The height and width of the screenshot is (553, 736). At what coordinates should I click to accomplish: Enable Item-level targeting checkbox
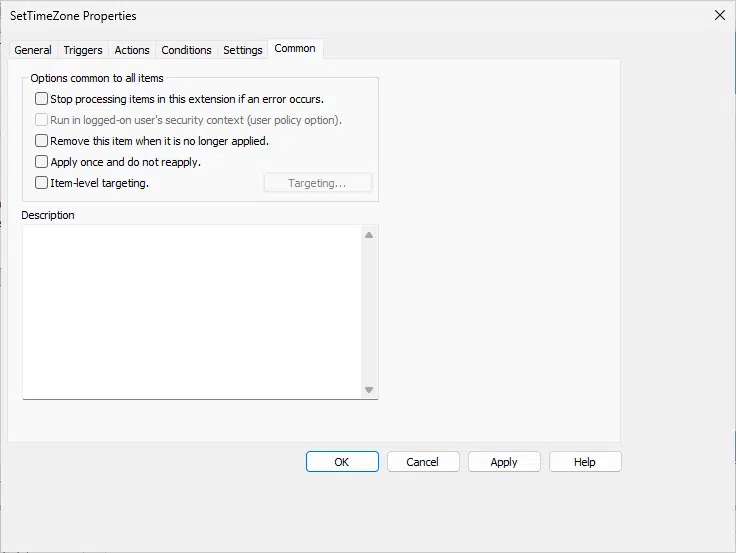[x=41, y=183]
